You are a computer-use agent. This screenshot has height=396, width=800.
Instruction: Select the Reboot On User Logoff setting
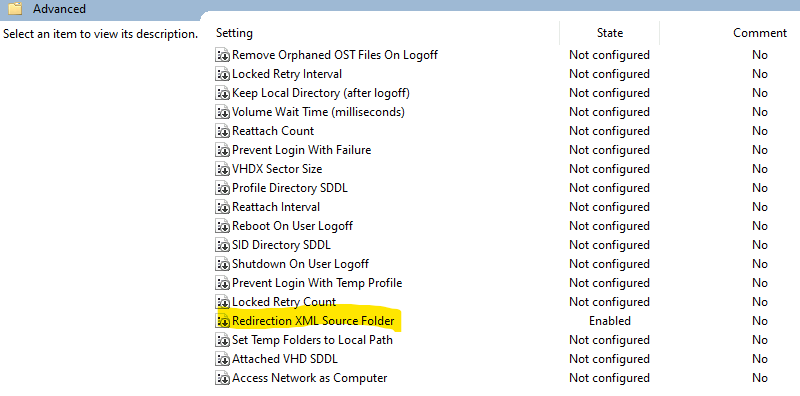(x=292, y=226)
